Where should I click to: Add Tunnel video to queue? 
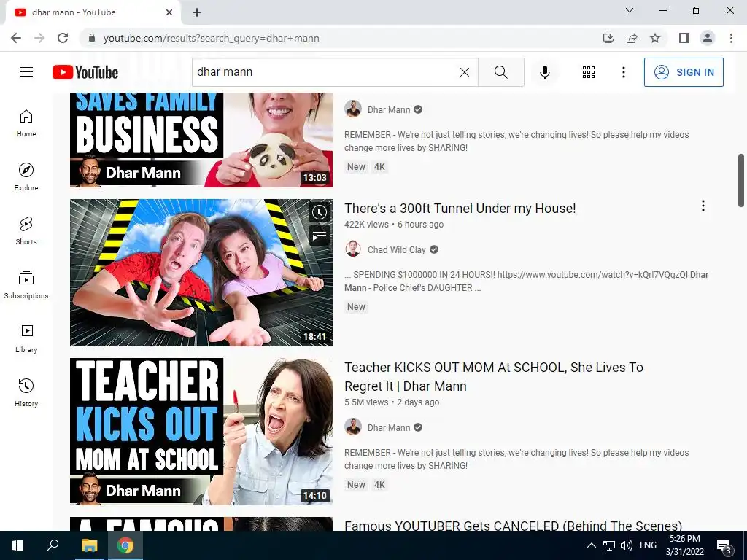pyautogui.click(x=320, y=236)
